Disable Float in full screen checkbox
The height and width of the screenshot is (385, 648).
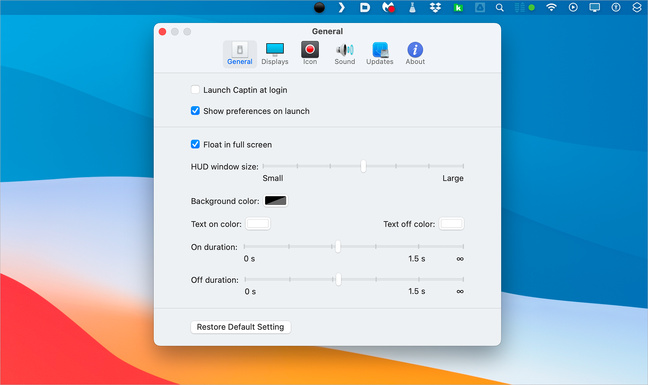(x=195, y=144)
